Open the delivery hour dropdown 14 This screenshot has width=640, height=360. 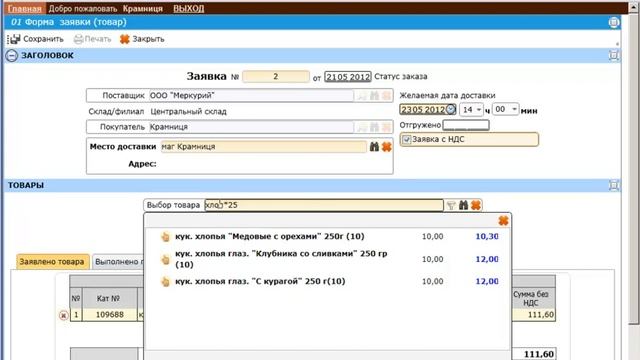[x=471, y=109]
